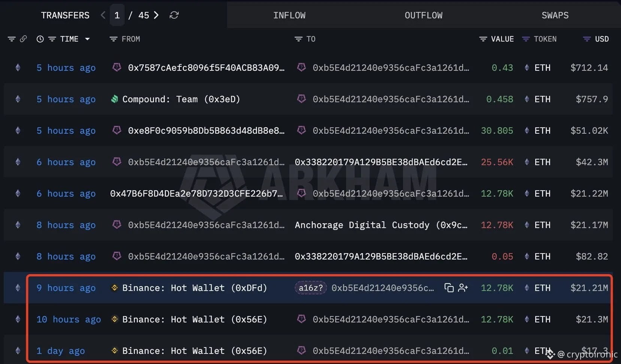Viewport: 621px width, 364px height.
Task: Click the link icon in the table header
Action: (x=23, y=39)
